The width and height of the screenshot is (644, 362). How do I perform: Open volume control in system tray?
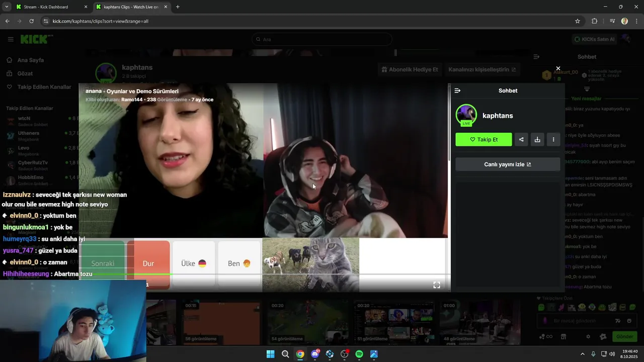click(x=612, y=354)
